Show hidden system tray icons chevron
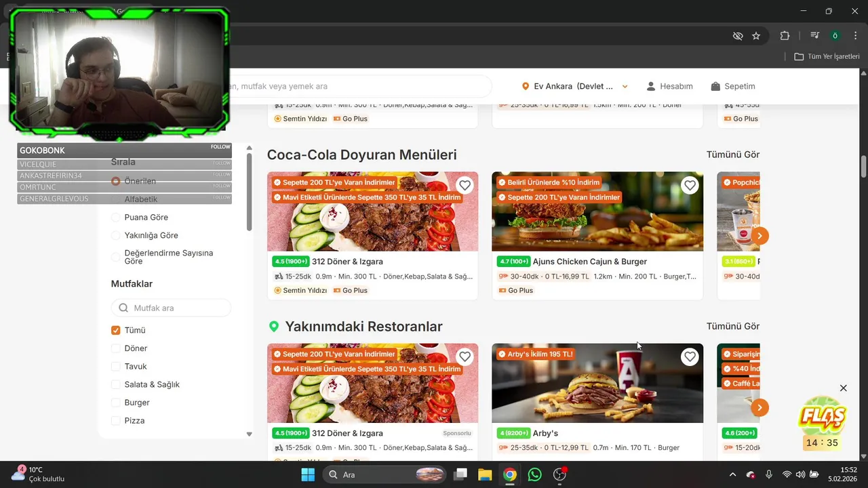 [732, 474]
